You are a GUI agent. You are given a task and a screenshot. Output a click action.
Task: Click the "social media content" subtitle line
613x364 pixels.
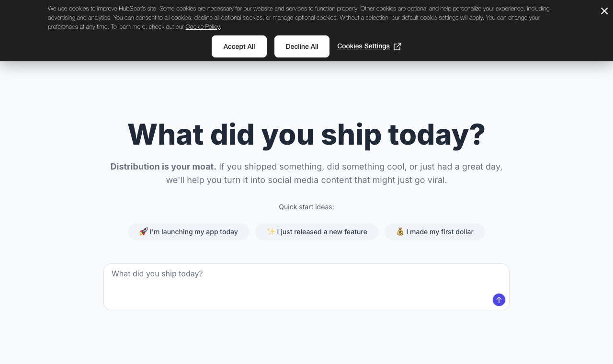pyautogui.click(x=306, y=180)
